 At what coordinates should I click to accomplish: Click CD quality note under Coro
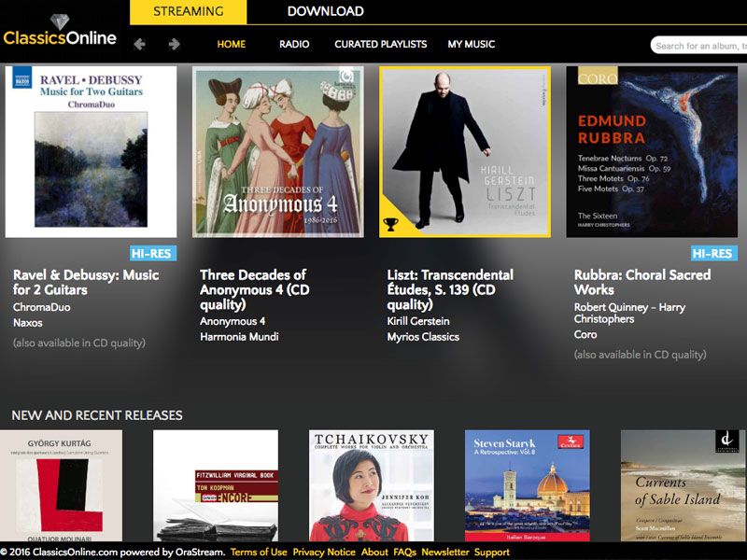640,356
